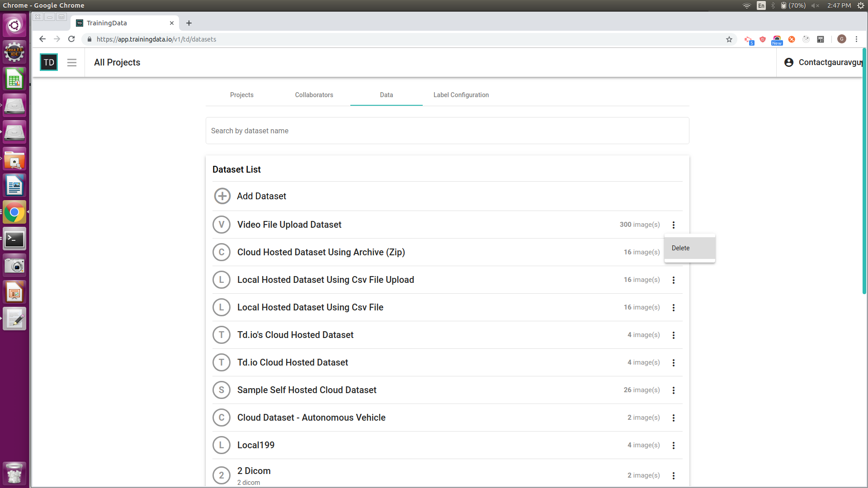The height and width of the screenshot is (488, 868).
Task: Open options menu for Local199 dataset
Action: pyautogui.click(x=673, y=445)
